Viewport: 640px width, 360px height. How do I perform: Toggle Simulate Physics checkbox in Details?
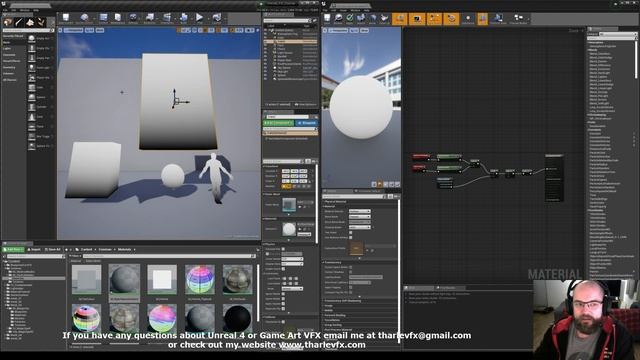pyautogui.click(x=283, y=249)
